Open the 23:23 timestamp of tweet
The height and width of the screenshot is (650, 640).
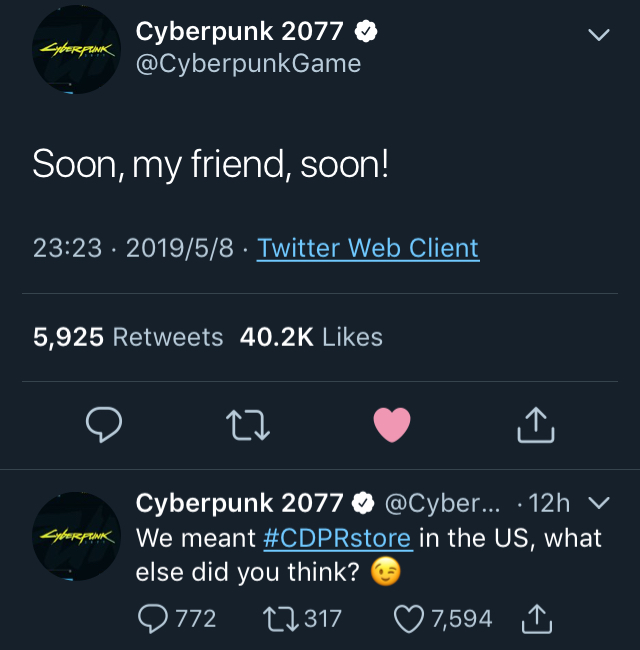[x=67, y=248]
